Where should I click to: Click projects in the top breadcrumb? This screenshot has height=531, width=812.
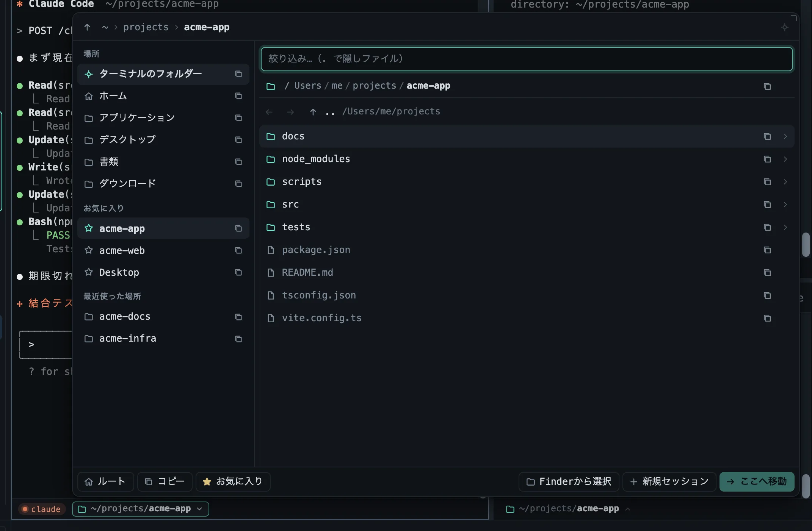[146, 27]
